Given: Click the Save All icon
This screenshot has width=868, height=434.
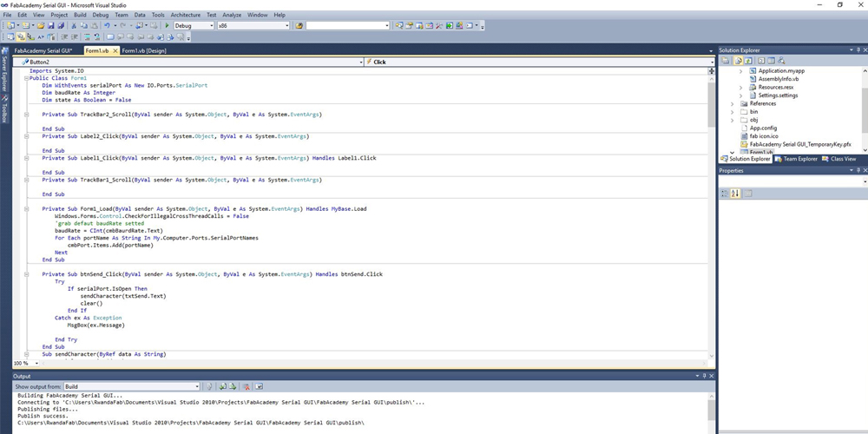Looking at the screenshot, I should [x=61, y=25].
